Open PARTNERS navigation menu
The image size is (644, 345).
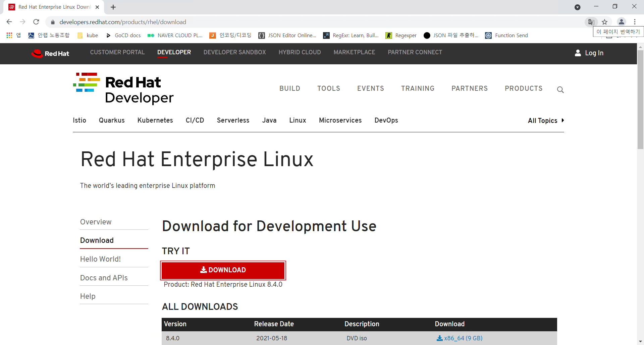pyautogui.click(x=470, y=88)
